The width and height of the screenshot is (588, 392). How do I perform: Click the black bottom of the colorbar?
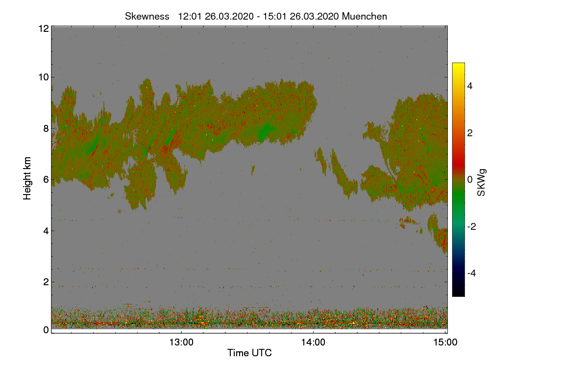click(x=458, y=292)
